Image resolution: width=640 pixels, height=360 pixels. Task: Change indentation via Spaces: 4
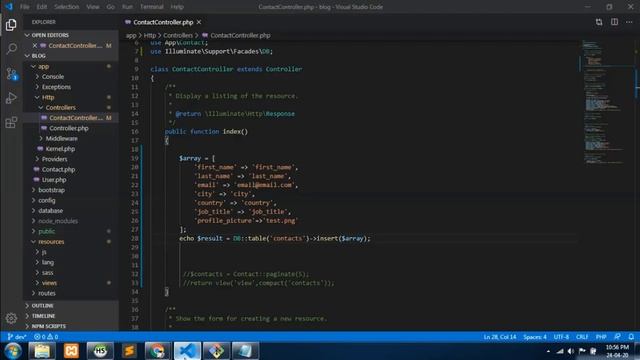tap(535, 337)
